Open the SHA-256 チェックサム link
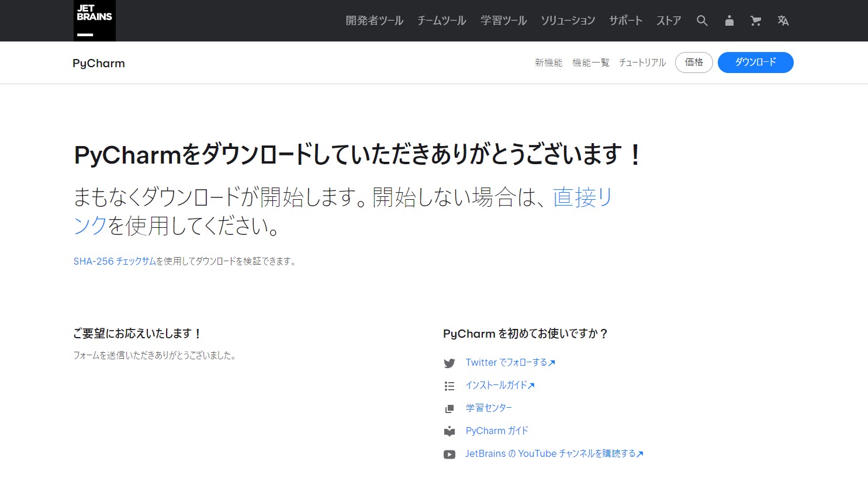This screenshot has width=868, height=489. tap(115, 261)
